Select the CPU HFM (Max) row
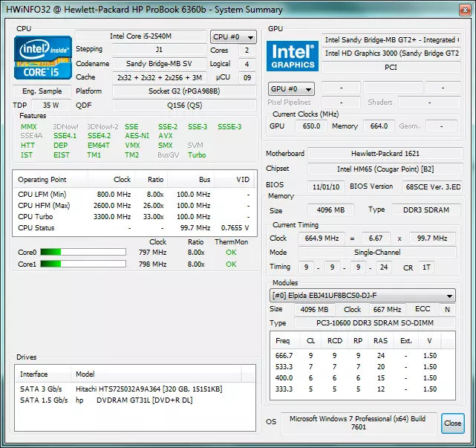The height and width of the screenshot is (448, 476). click(134, 206)
